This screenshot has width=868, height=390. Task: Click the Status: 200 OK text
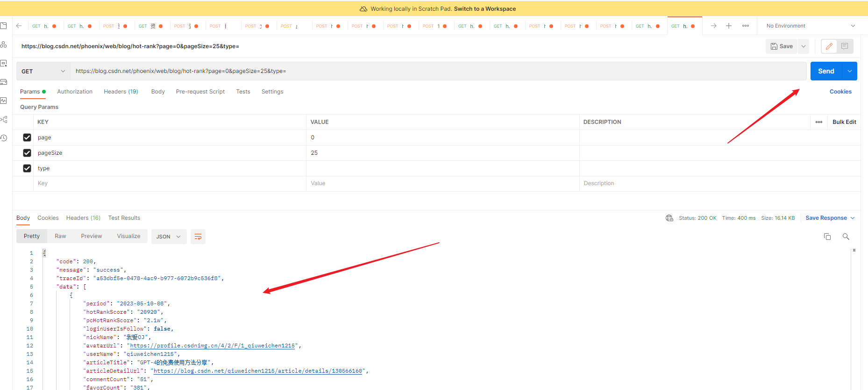(x=697, y=218)
